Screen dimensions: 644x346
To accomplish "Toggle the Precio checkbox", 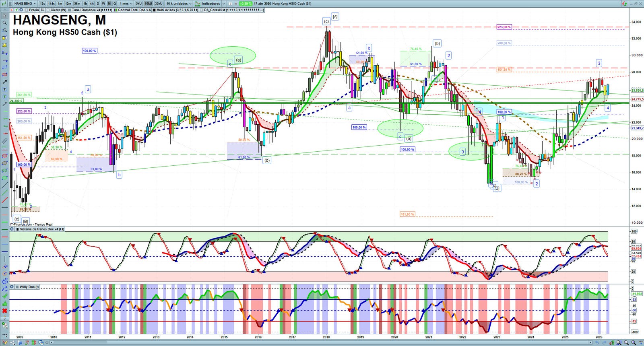I will [27, 10].
